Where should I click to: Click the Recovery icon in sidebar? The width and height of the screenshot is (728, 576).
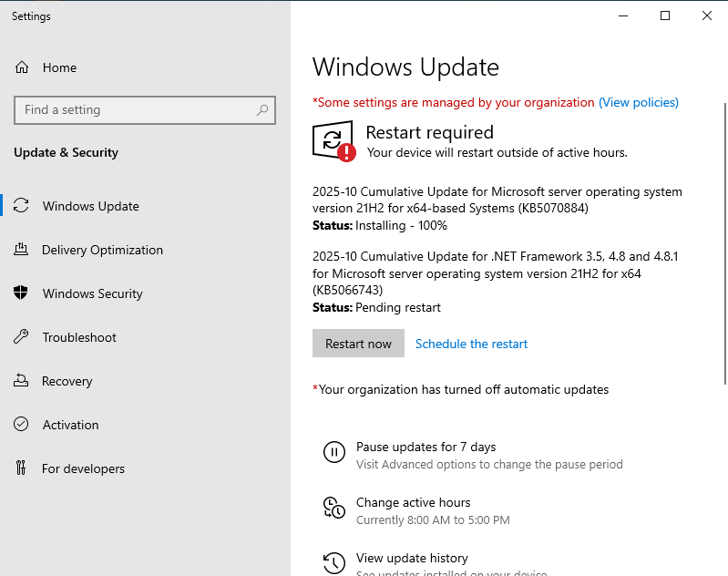coord(21,380)
